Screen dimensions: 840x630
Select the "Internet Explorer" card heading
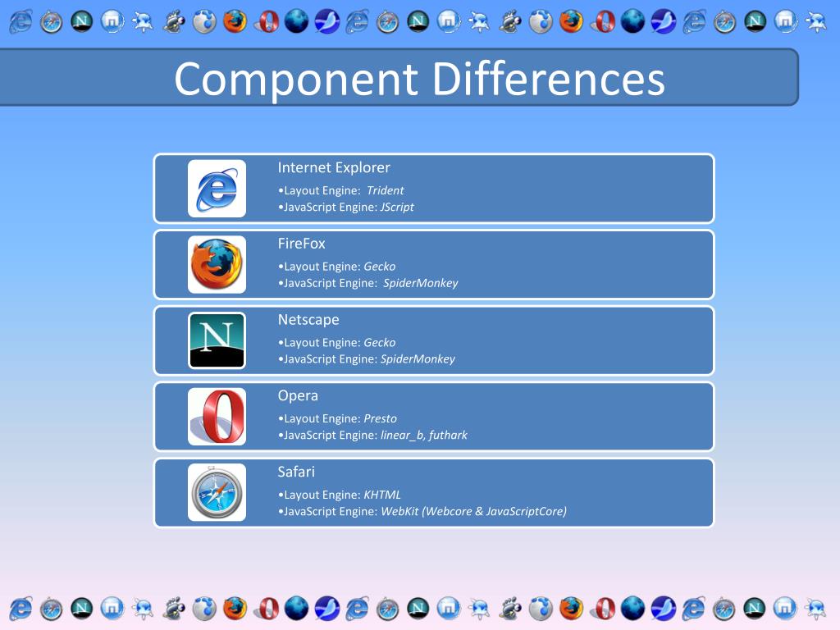[x=334, y=167]
